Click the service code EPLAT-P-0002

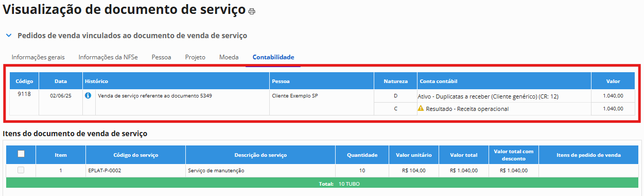pos(105,170)
